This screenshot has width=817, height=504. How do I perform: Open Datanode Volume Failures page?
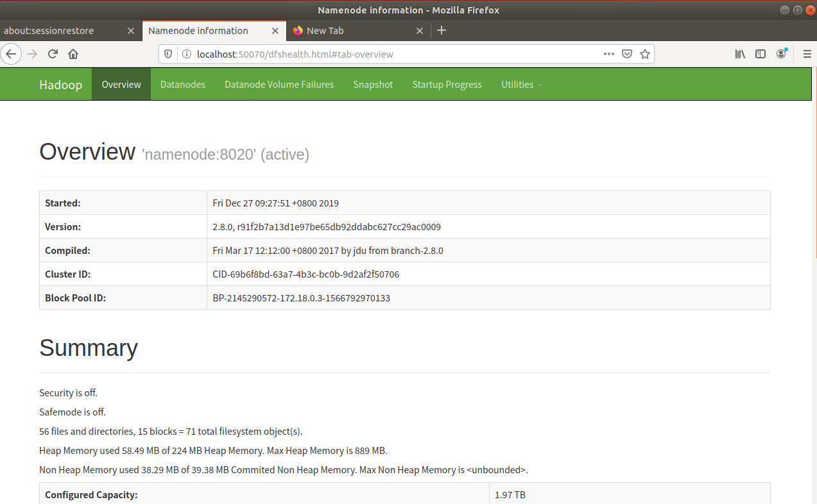[279, 85]
